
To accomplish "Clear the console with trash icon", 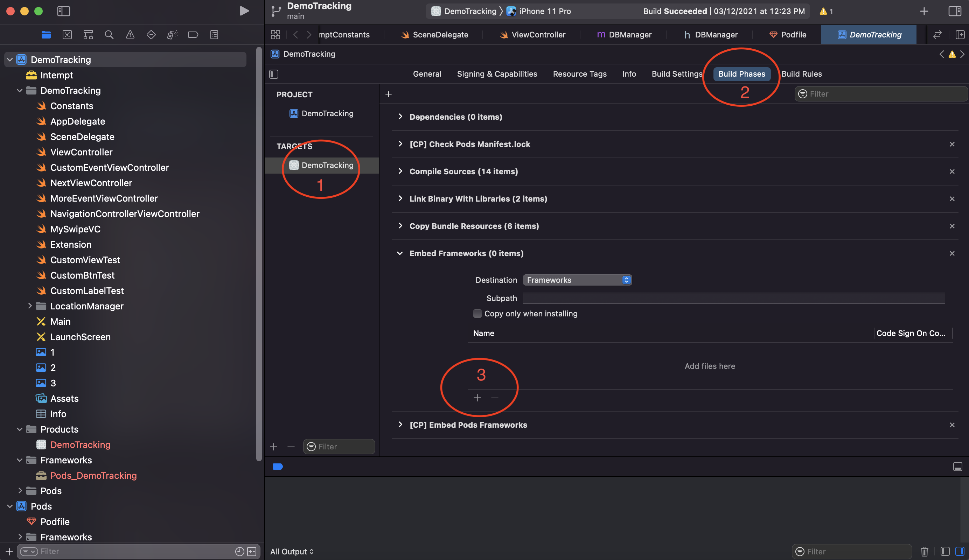I will [x=925, y=552].
